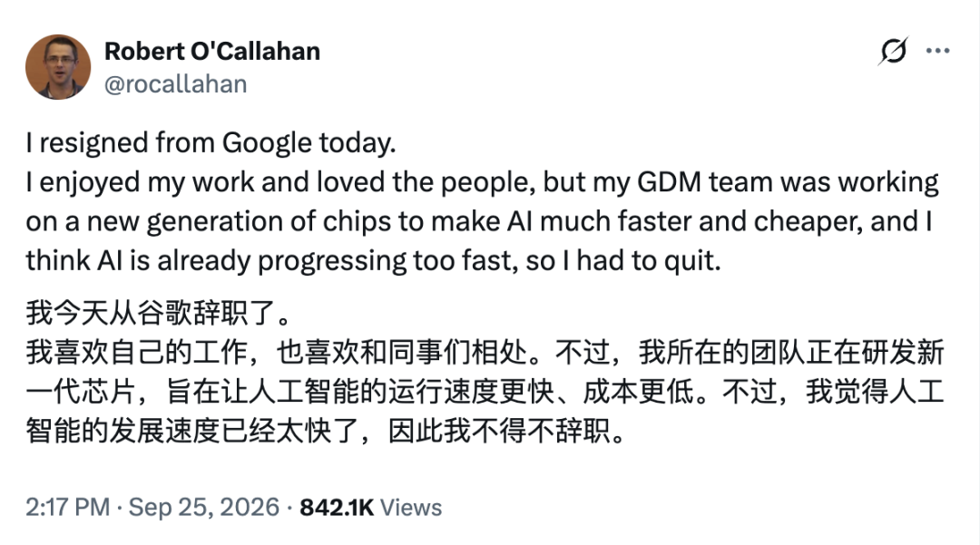Click the Chinese line starting 一代芯片

point(485,392)
